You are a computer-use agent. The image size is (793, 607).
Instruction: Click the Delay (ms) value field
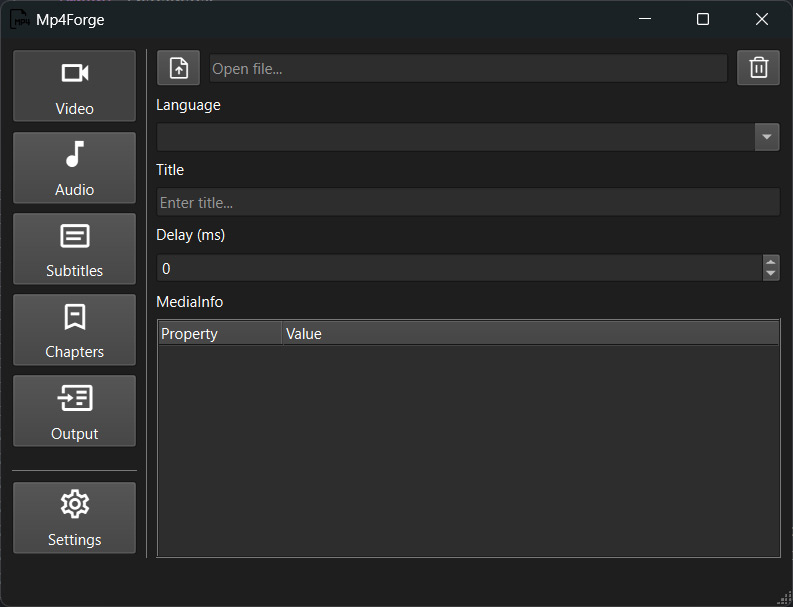click(459, 268)
